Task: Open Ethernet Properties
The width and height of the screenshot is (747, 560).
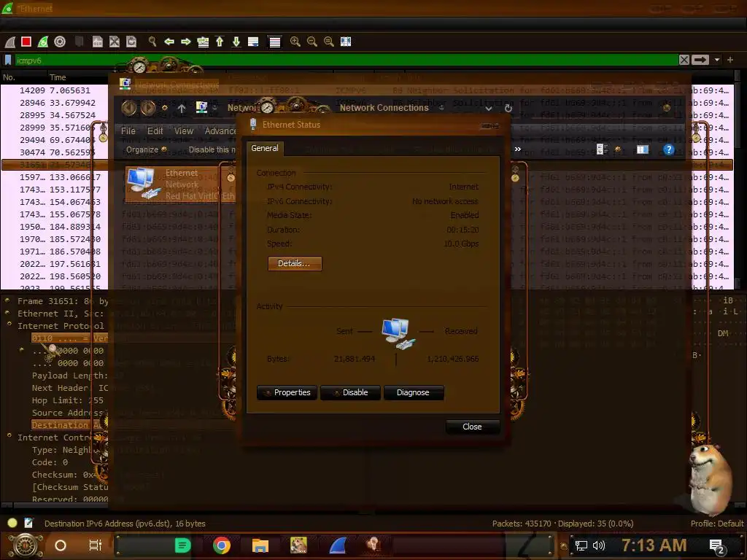Action: pyautogui.click(x=287, y=392)
